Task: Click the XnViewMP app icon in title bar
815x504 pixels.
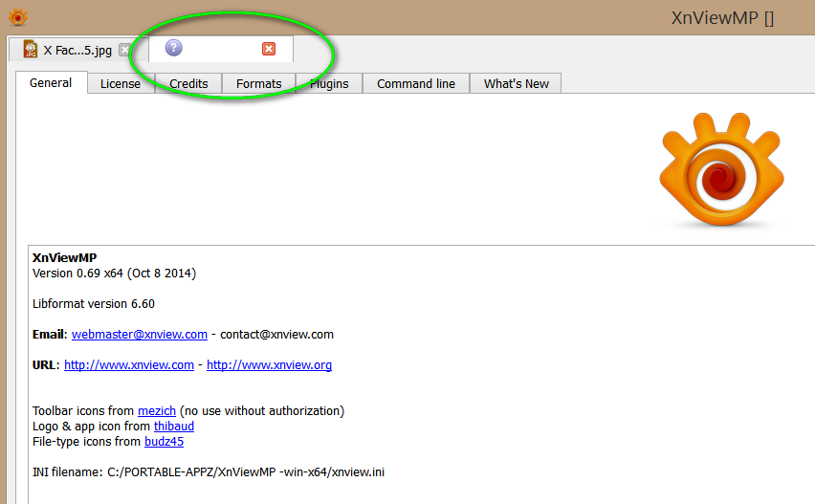Action: point(17,17)
